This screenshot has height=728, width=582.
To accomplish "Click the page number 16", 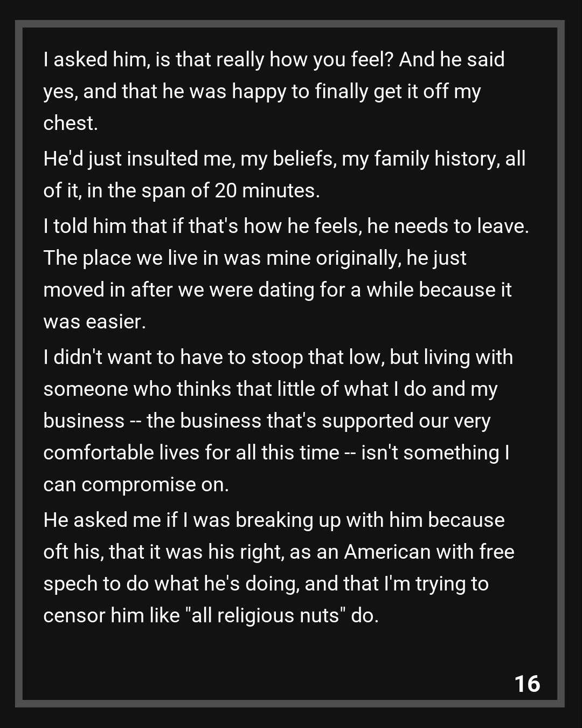I will [x=527, y=684].
